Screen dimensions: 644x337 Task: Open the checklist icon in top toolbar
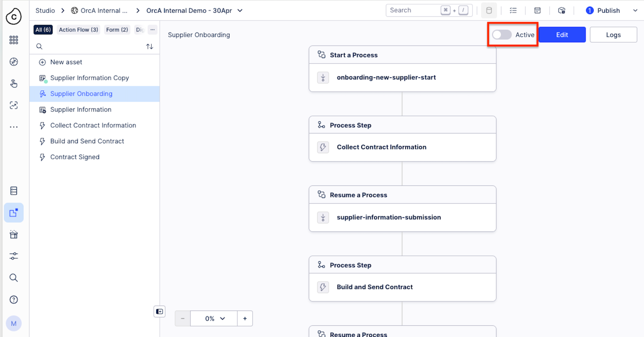coord(513,10)
